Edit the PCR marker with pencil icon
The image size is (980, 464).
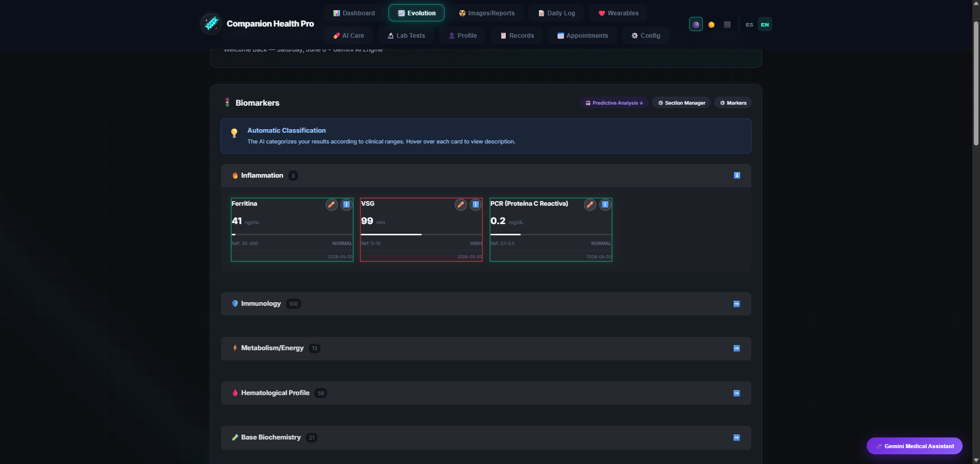click(590, 205)
